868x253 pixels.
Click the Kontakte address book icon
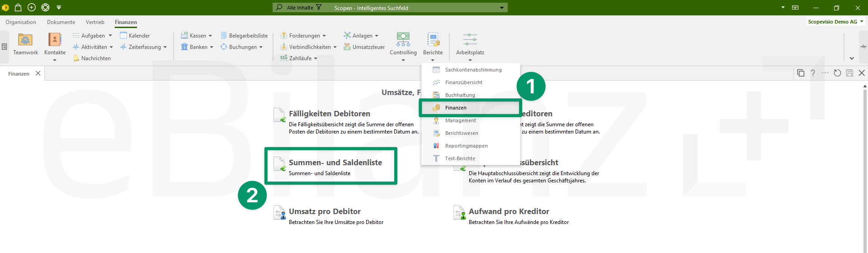55,39
